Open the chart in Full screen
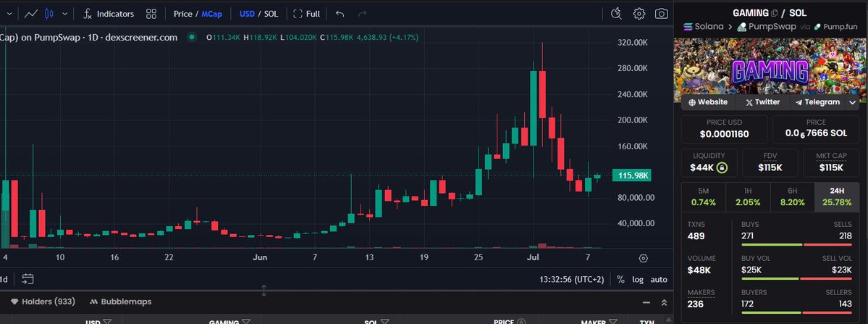The height and width of the screenshot is (324, 868). click(x=307, y=14)
